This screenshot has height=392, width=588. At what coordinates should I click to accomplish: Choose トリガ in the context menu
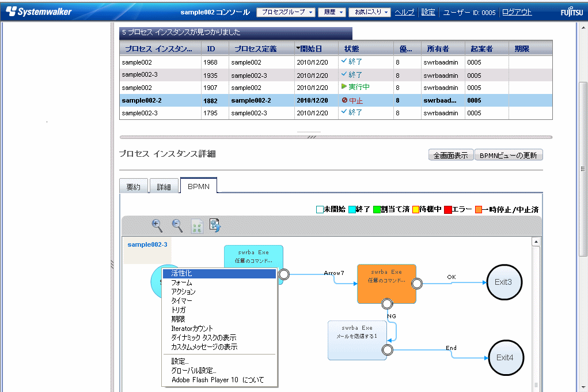tap(219, 310)
